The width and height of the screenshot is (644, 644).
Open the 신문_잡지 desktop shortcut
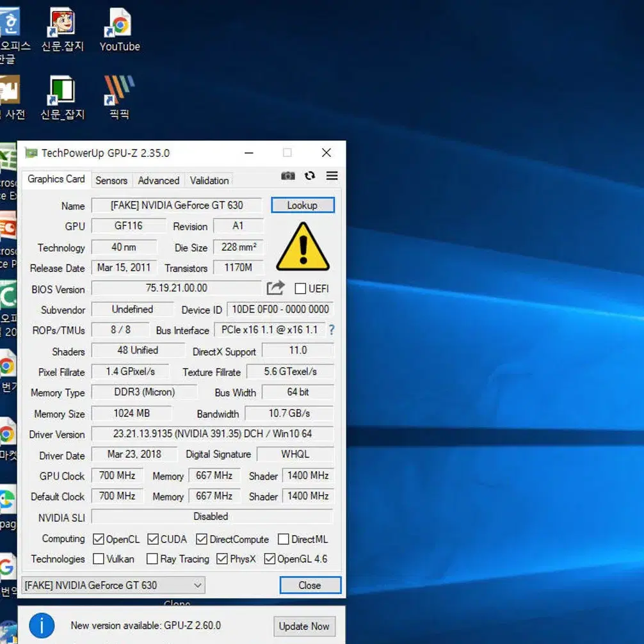tap(63, 98)
